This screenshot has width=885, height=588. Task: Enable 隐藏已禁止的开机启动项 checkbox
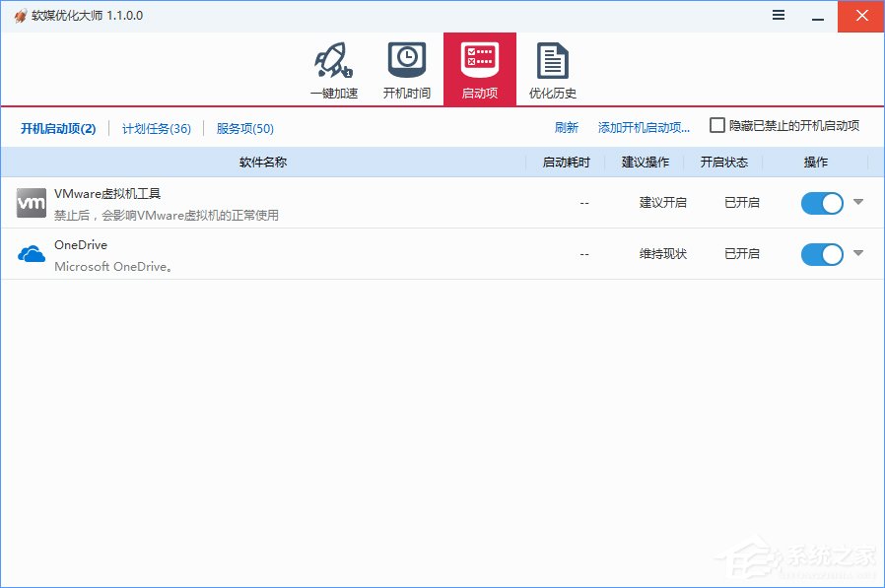(717, 125)
